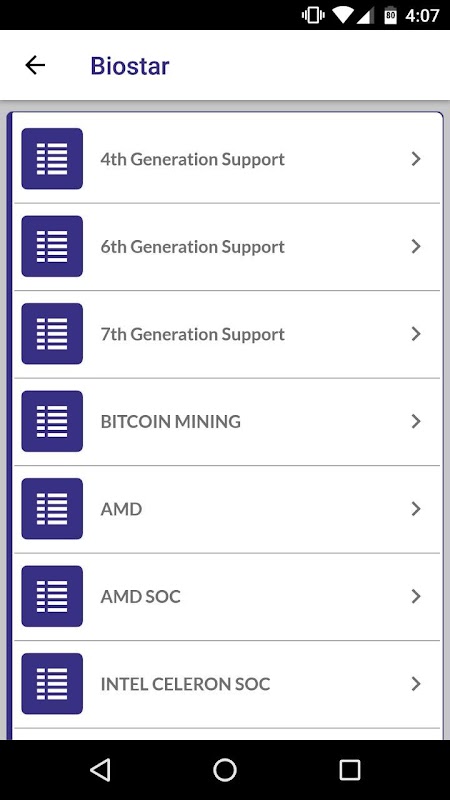Click list icon for 4th Generation Support
This screenshot has height=800, width=450.
point(52,159)
